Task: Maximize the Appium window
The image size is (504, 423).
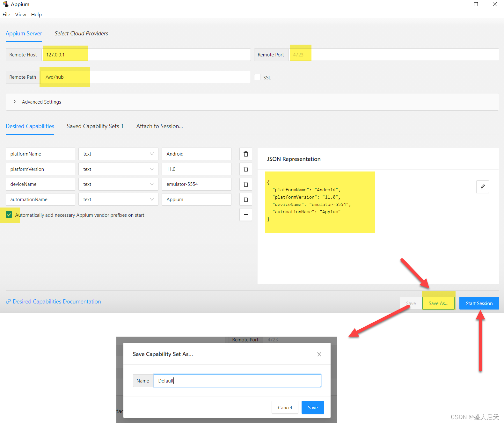Action: tap(476, 4)
